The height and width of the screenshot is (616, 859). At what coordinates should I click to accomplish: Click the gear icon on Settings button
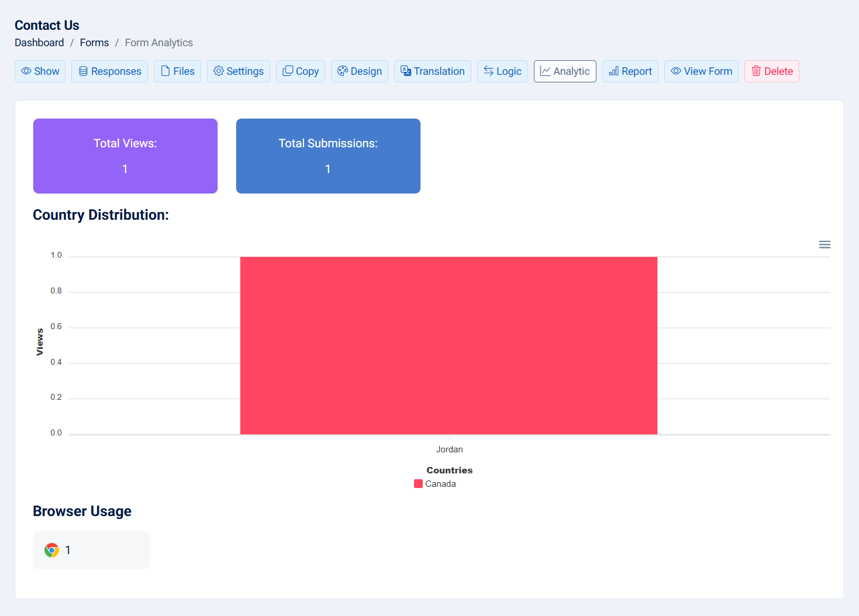(x=219, y=71)
